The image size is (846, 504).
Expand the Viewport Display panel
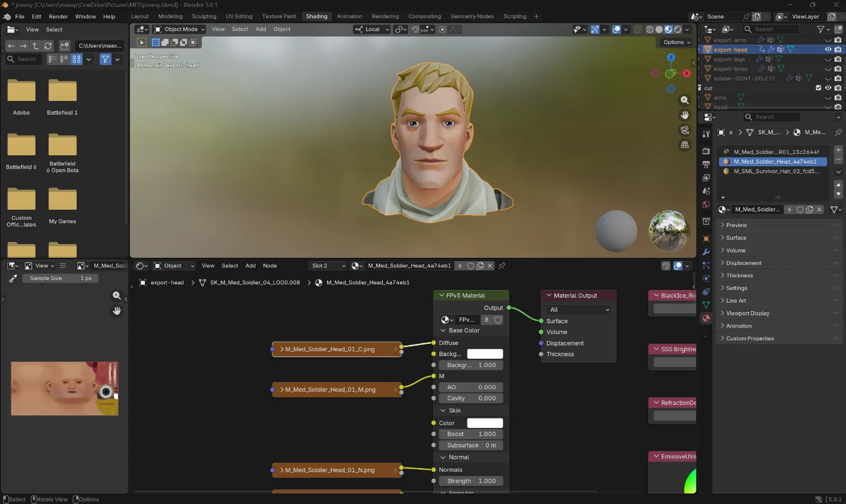click(x=779, y=313)
